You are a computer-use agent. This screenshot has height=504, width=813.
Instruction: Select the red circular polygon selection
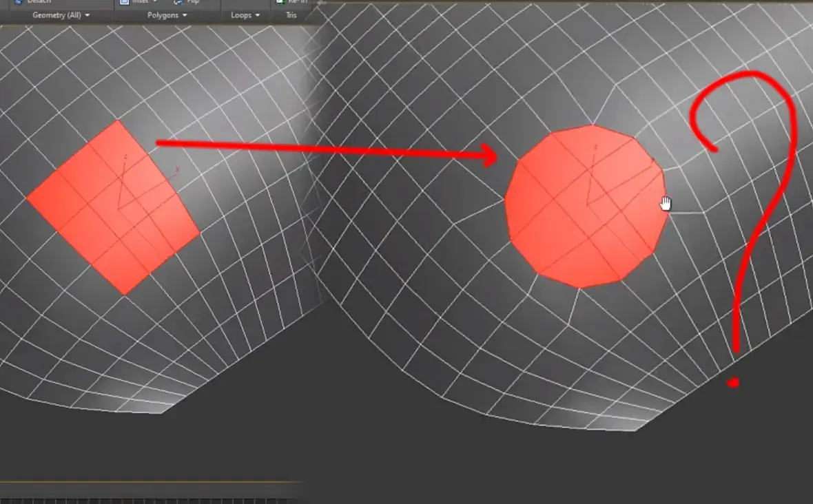pyautogui.click(x=586, y=206)
